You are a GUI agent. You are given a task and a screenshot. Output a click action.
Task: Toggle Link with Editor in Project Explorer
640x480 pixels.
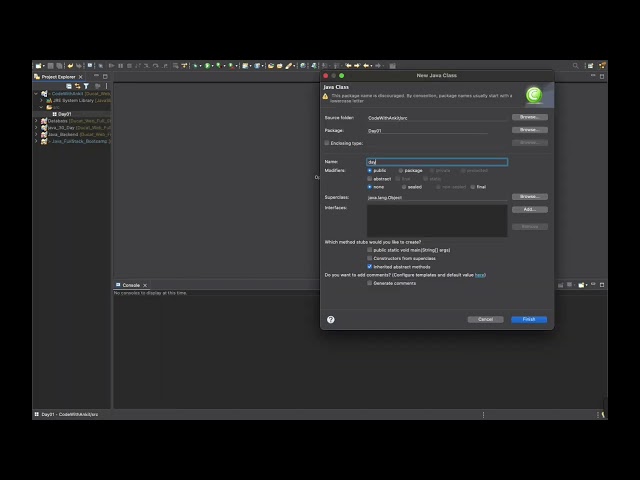(x=77, y=86)
